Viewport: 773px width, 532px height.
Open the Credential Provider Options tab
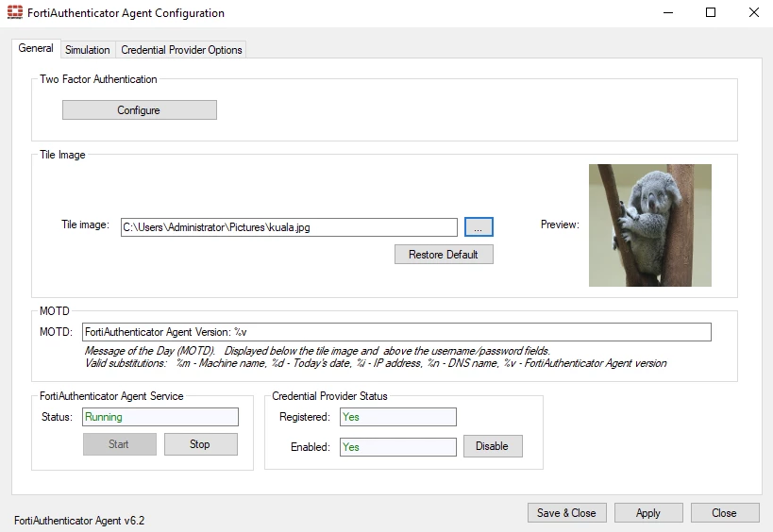(181, 50)
